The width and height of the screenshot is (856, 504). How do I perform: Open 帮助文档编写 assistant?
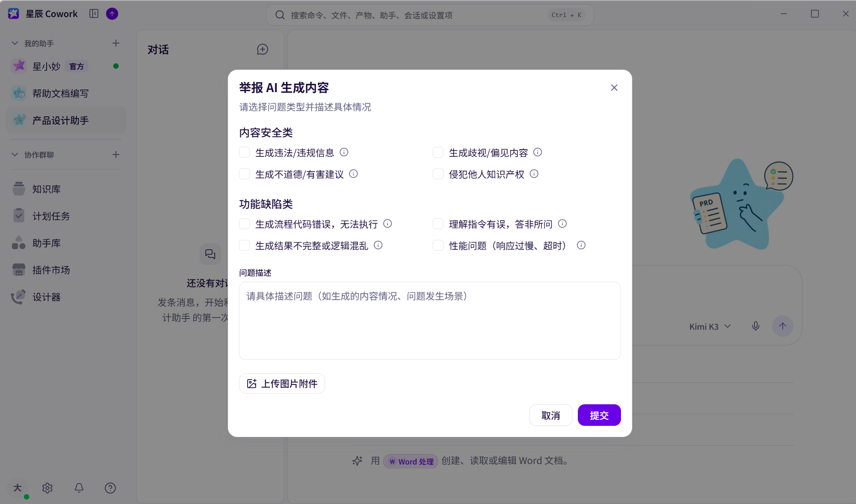pyautogui.click(x=66, y=93)
